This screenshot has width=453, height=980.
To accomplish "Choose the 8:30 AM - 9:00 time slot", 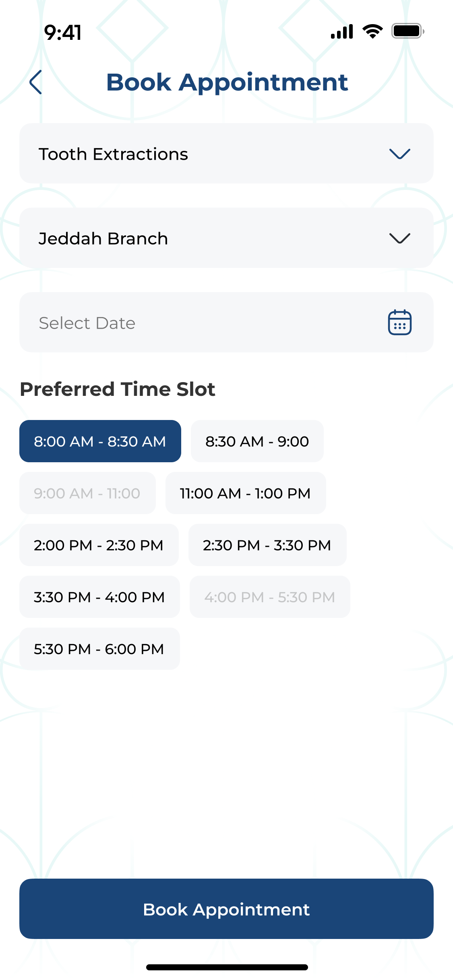I will coord(257,441).
